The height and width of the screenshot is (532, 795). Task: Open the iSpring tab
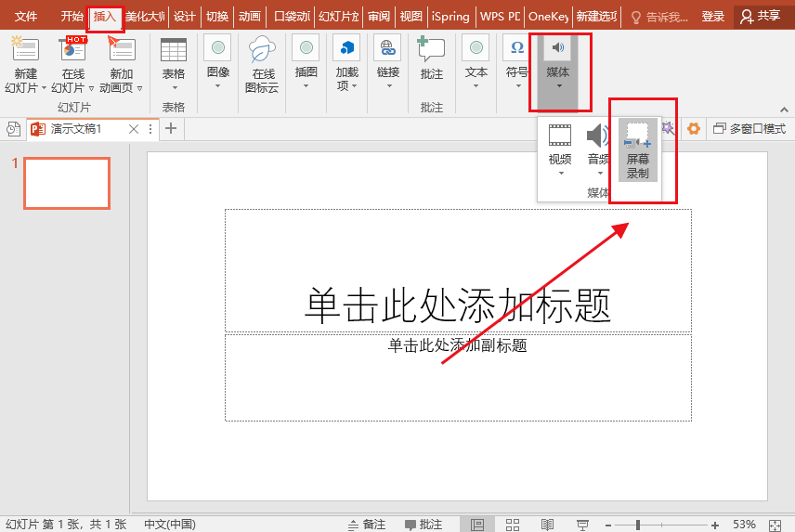(450, 17)
